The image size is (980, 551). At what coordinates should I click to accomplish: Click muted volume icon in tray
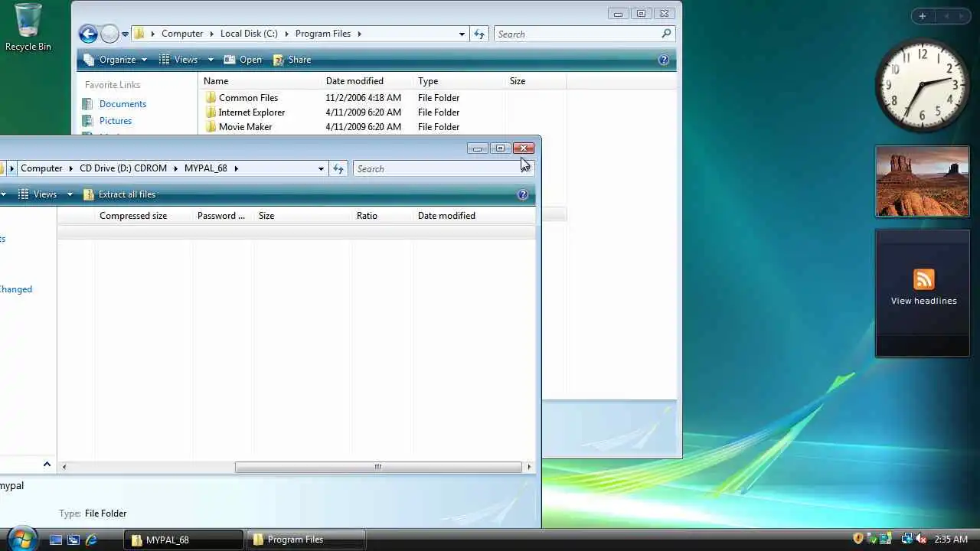(x=920, y=539)
